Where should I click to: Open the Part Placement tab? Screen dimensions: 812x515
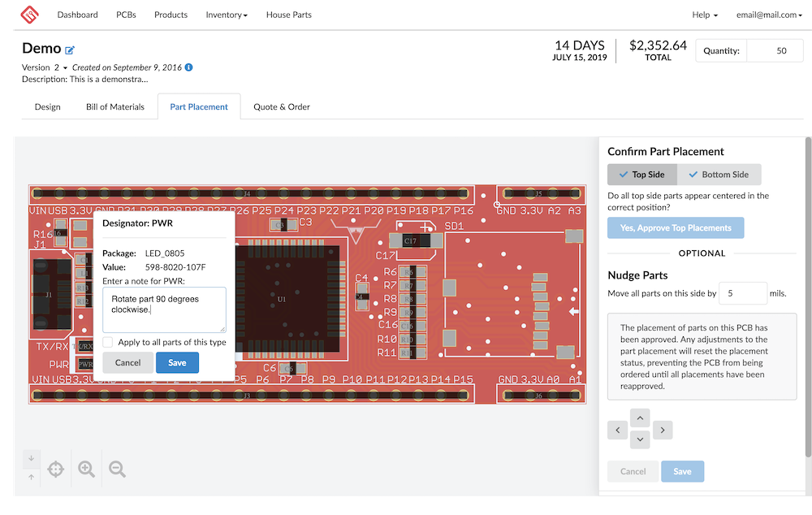pos(199,106)
